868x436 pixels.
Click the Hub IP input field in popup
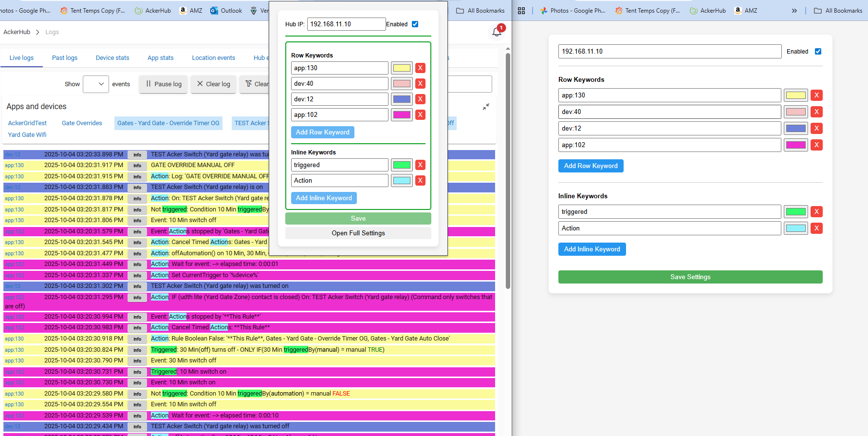pos(346,24)
